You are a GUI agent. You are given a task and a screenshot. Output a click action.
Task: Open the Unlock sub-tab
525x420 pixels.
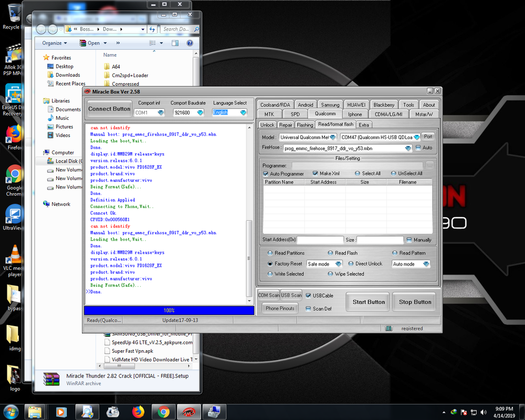pos(267,125)
